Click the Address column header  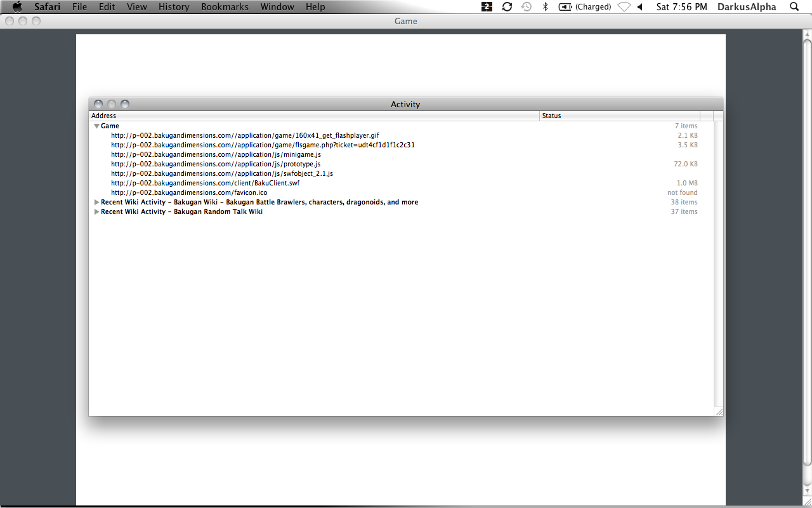[313, 116]
